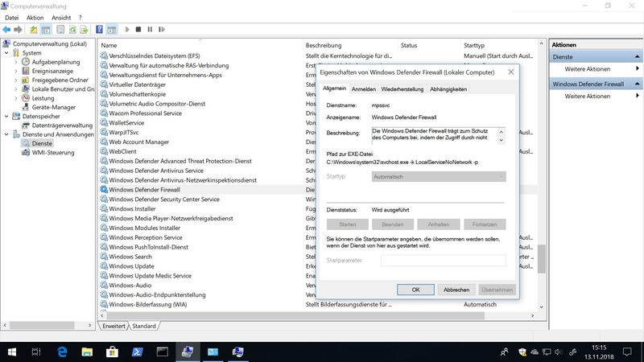Select the Allgemein tab
This screenshot has width=644, height=362.
point(334,88)
